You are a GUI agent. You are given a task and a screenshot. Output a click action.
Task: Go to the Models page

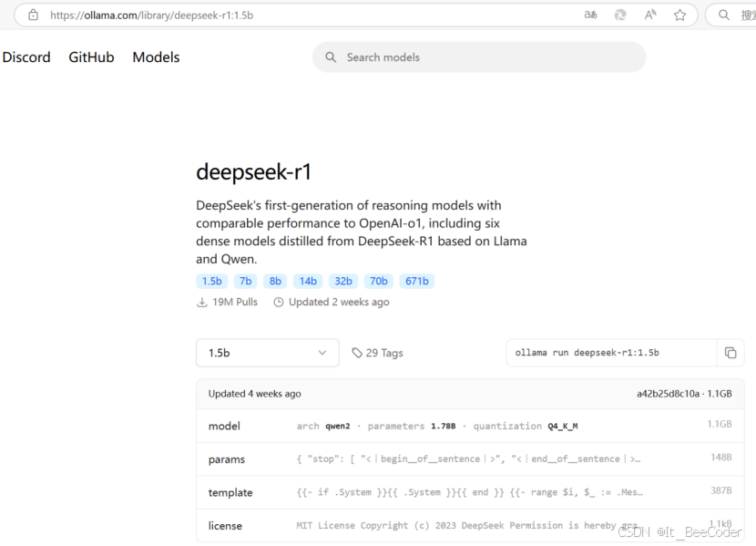[156, 57]
